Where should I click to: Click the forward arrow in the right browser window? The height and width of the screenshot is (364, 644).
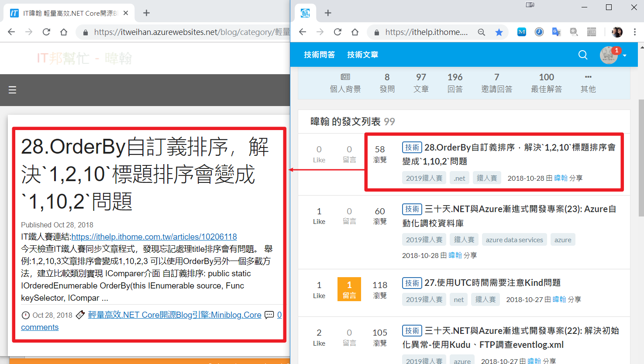[320, 32]
